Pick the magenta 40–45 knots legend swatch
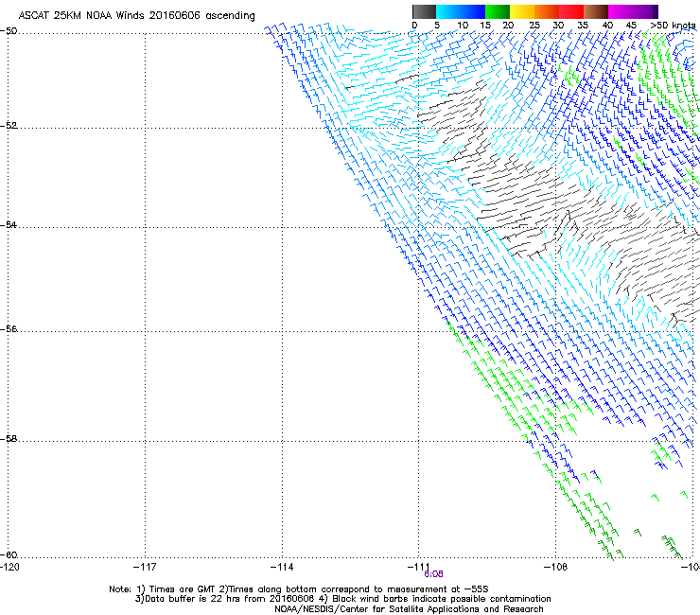 [621, 11]
